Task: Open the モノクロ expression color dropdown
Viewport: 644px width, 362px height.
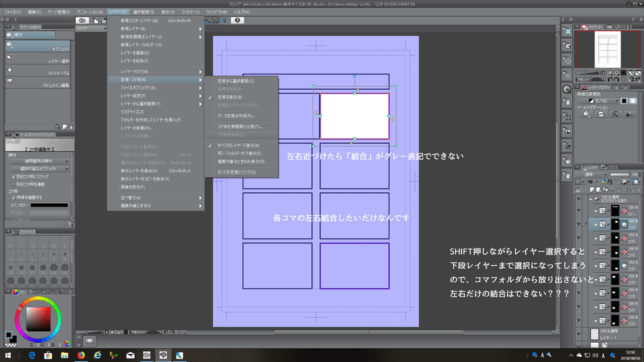Action: click(599, 100)
